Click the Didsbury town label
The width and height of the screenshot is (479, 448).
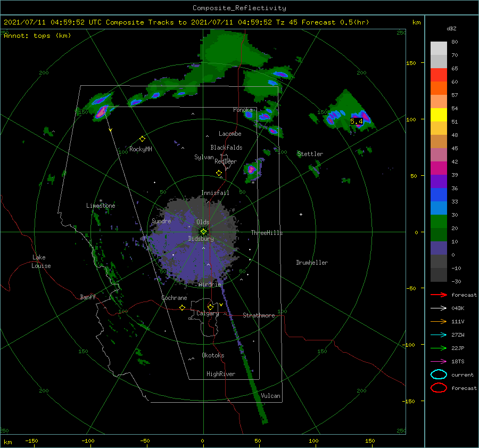pos(201,239)
